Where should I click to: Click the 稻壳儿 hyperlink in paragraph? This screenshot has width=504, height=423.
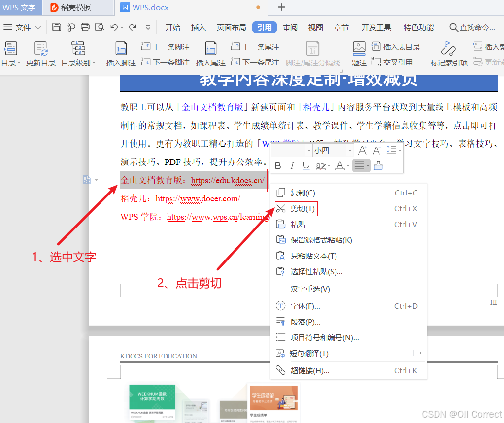[316, 107]
